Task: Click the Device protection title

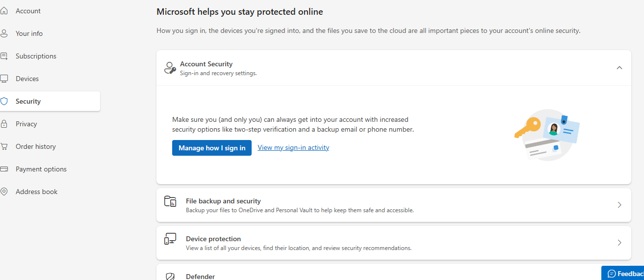Action: 213,239
